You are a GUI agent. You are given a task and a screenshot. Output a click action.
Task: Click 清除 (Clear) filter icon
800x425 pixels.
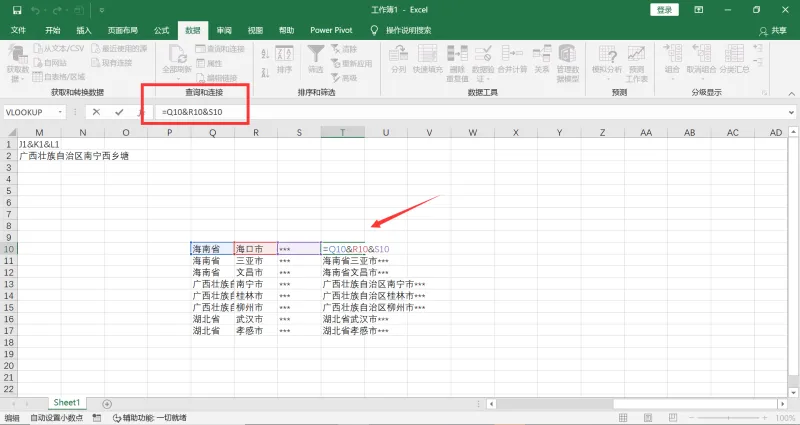(x=336, y=49)
